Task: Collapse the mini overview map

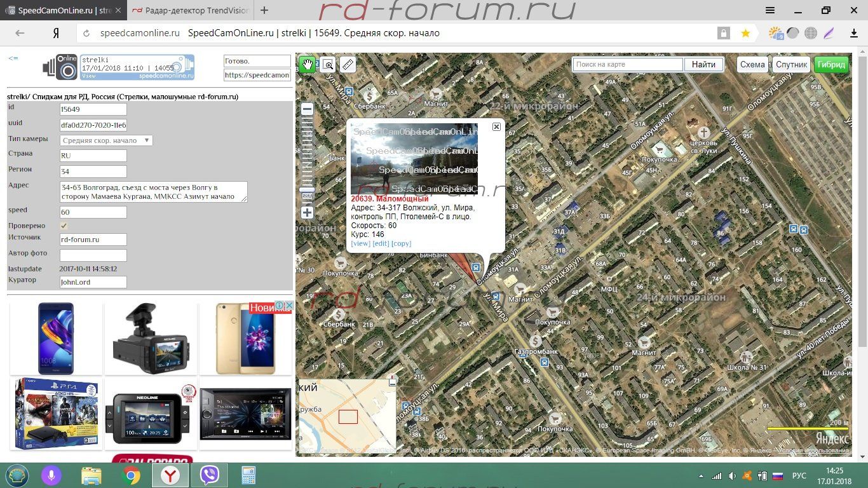Action: 392,383
